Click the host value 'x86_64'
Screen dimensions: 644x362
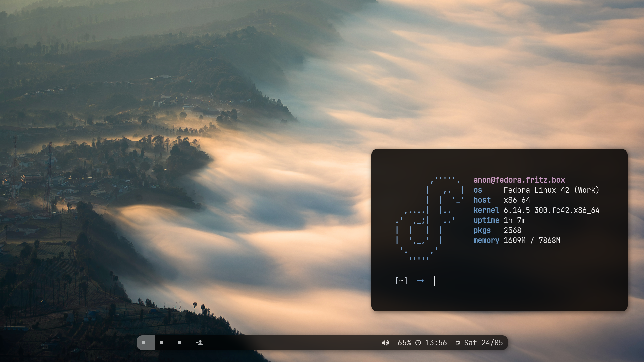coord(517,200)
